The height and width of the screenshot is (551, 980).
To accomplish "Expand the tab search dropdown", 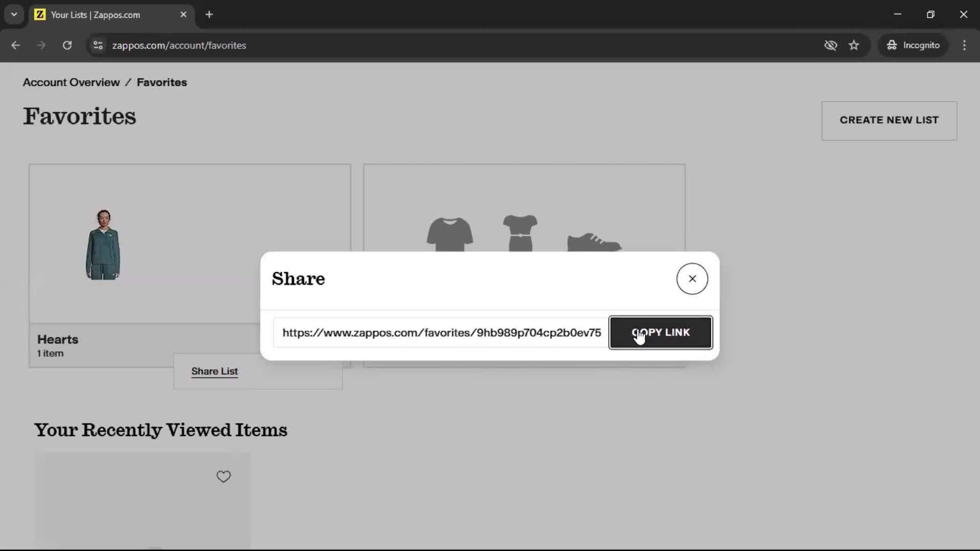I will coord(14,15).
